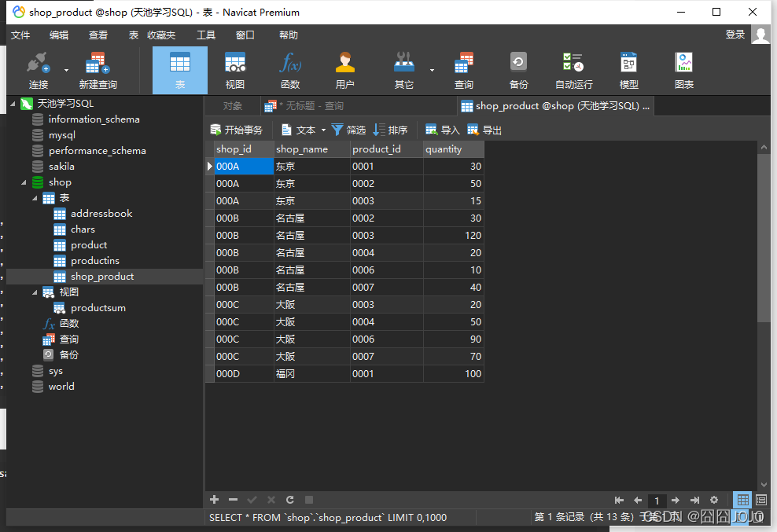
Task: Jump to the last page of records
Action: coord(694,501)
